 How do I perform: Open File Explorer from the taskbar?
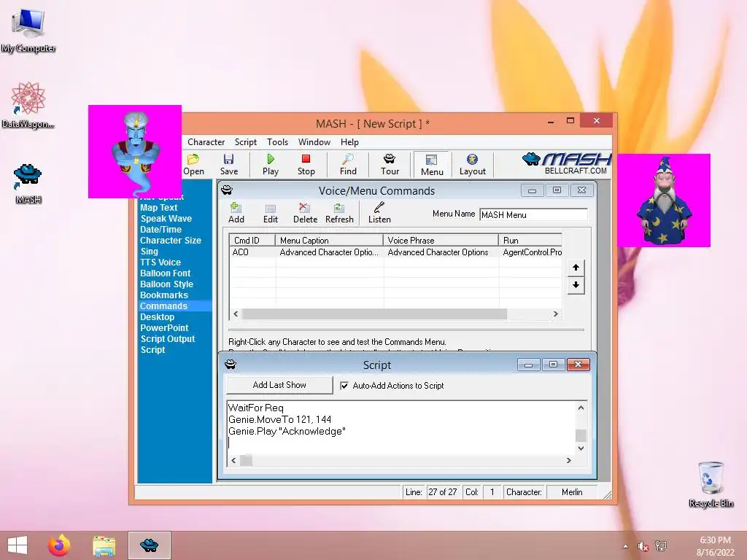pos(104,545)
